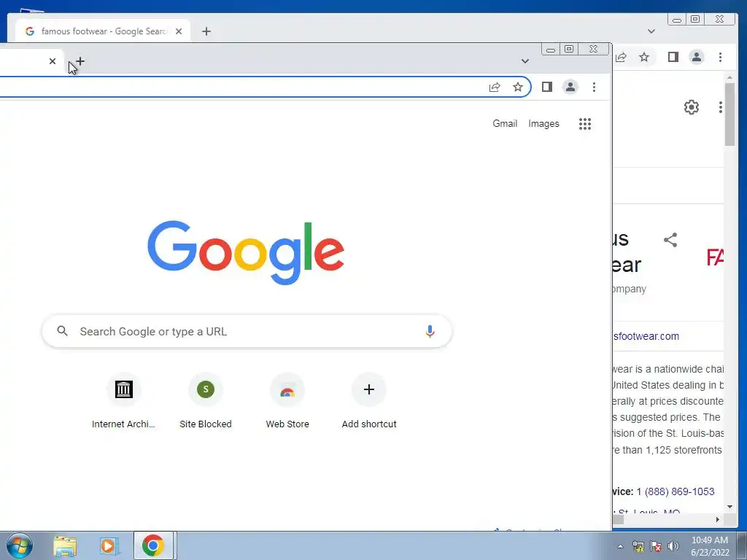Image resolution: width=747 pixels, height=560 pixels.
Task: Open the Google search settings gear
Action: pyautogui.click(x=692, y=107)
